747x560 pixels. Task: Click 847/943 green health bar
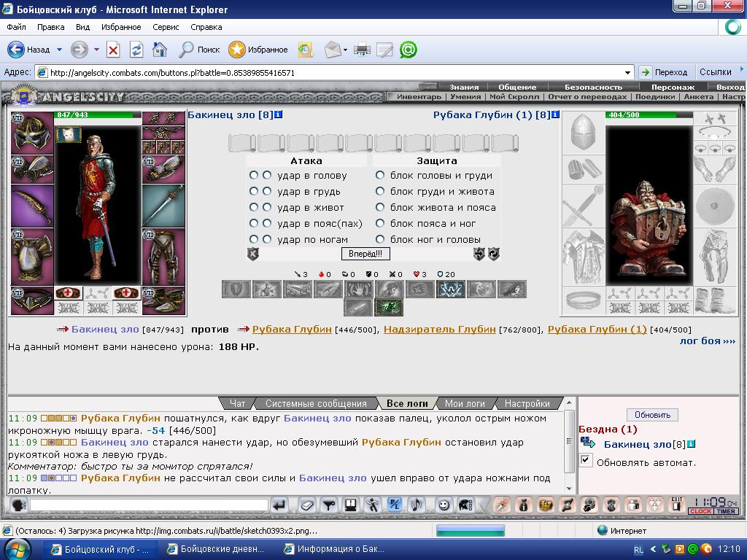coord(98,114)
